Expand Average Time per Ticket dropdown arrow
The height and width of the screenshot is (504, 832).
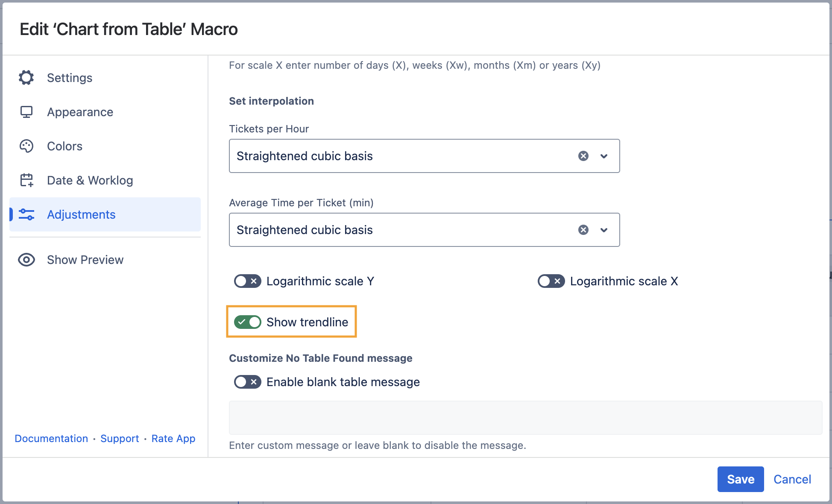(604, 230)
